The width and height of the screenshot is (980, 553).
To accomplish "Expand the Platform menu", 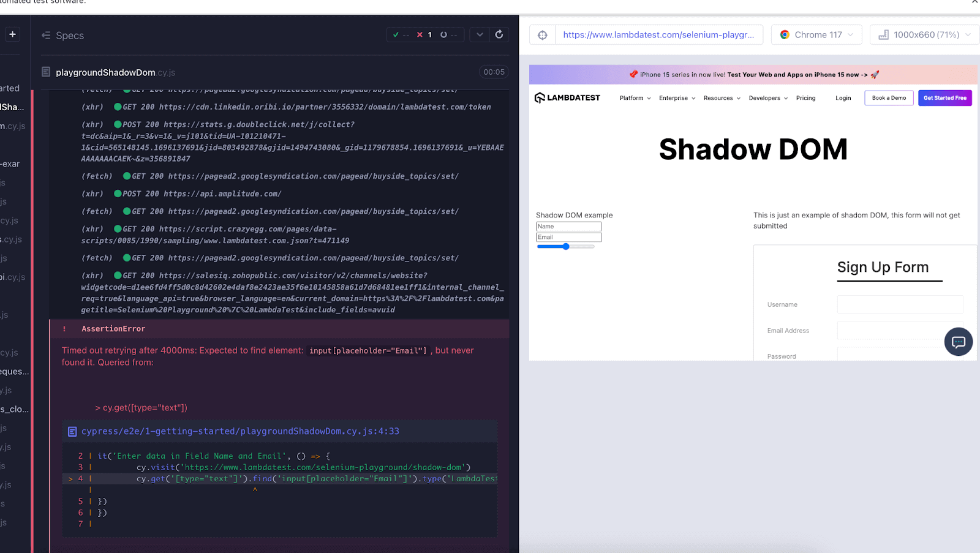I will click(635, 98).
